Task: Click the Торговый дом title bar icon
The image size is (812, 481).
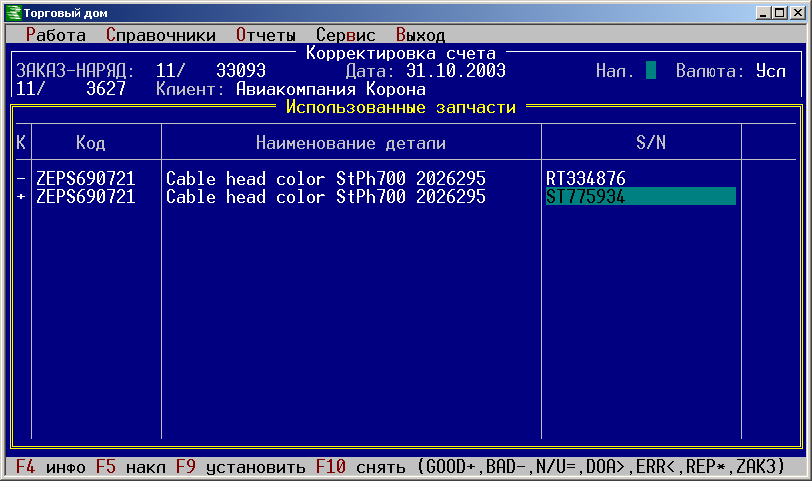Action: pos(13,13)
